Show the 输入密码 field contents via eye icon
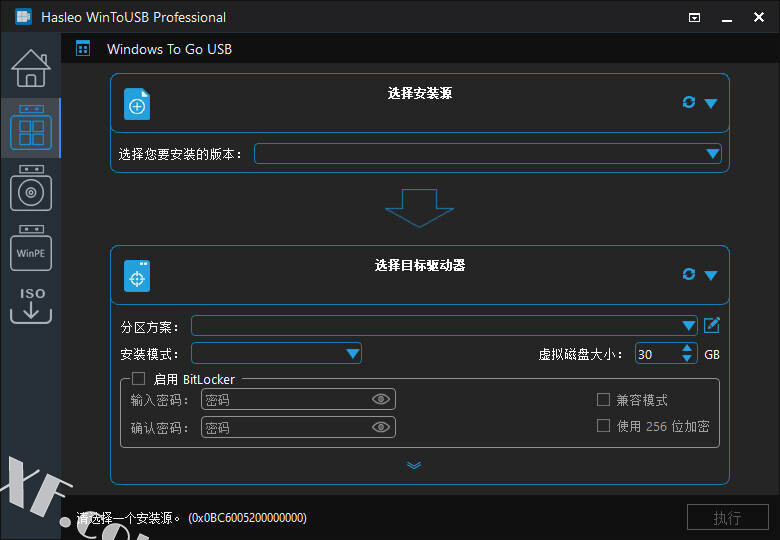780x540 pixels. pos(380,400)
